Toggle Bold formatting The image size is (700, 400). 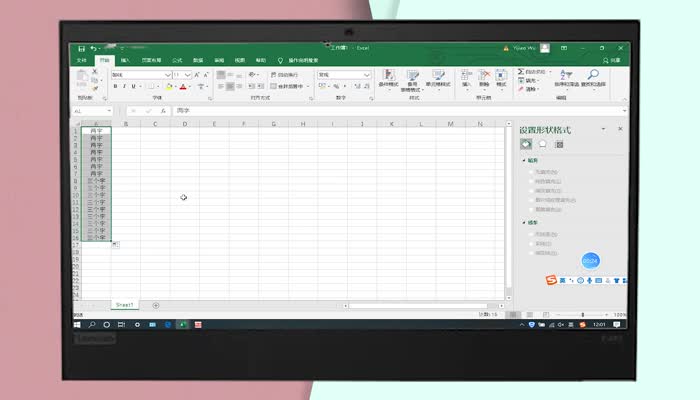point(115,86)
